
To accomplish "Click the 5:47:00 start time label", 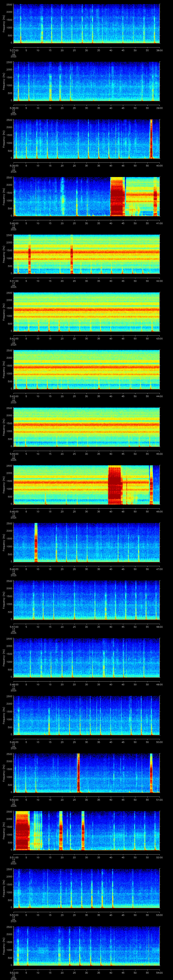I will point(14,627).
